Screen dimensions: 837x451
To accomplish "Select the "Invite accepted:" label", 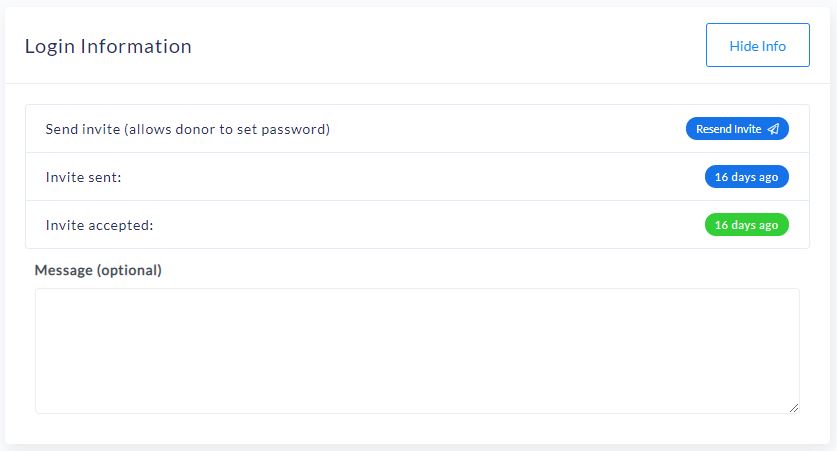I will click(x=99, y=225).
